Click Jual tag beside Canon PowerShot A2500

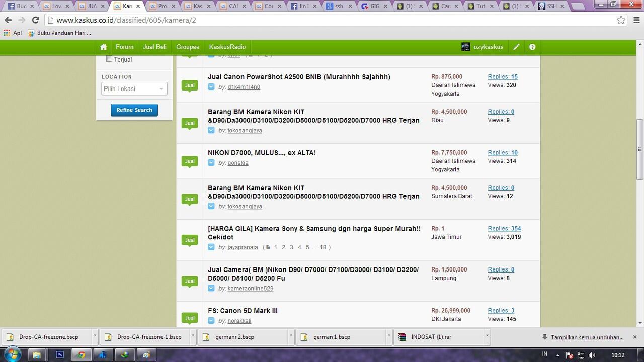(190, 85)
